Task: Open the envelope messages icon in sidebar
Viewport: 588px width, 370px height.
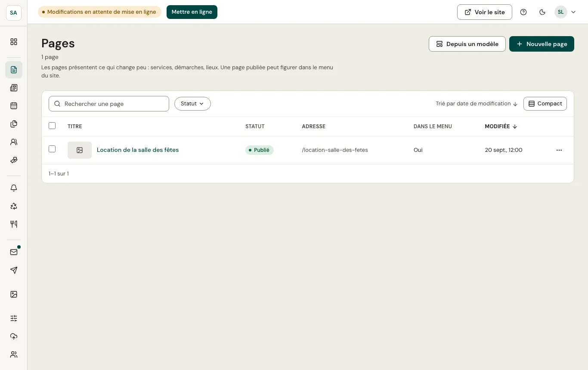Action: (14, 252)
